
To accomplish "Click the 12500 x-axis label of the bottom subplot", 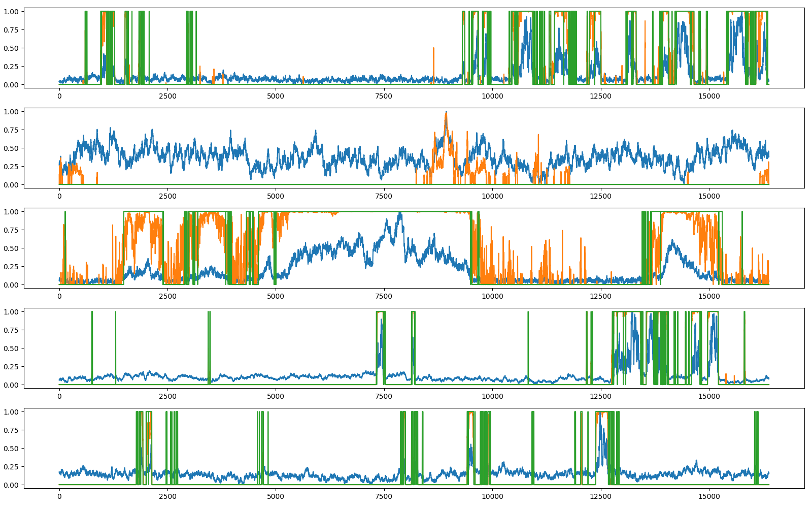I will [x=601, y=496].
